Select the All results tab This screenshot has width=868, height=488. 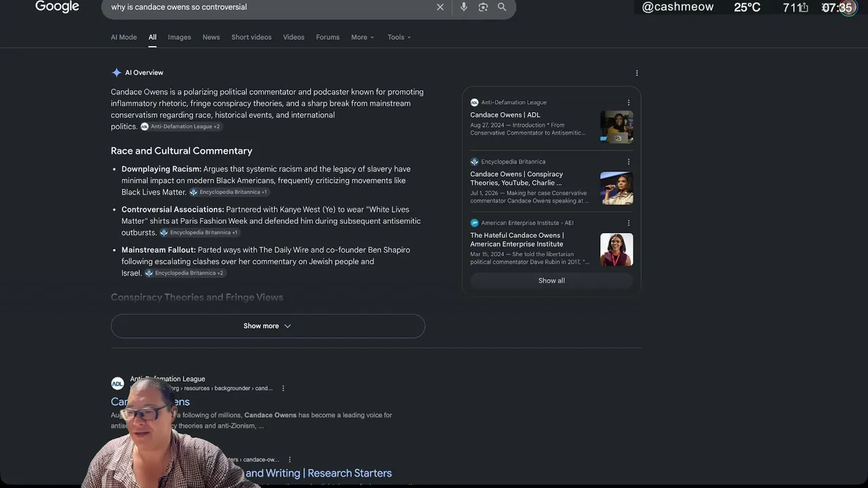pos(153,37)
